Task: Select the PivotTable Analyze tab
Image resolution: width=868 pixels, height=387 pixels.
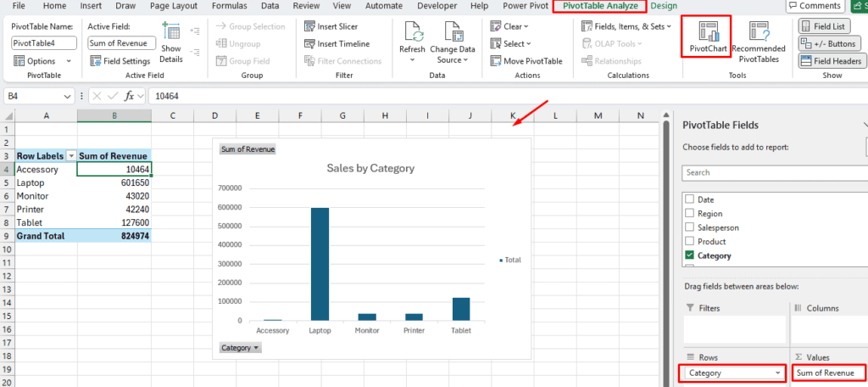Action: [599, 6]
